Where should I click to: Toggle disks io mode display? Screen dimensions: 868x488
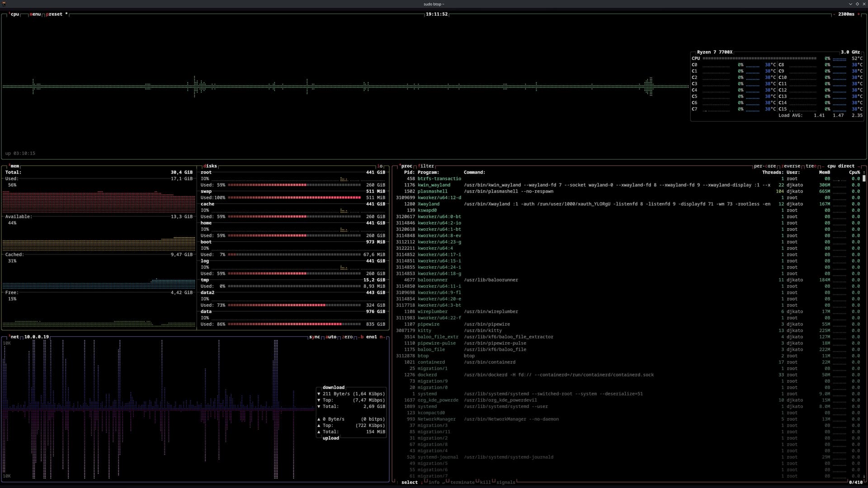tap(380, 166)
